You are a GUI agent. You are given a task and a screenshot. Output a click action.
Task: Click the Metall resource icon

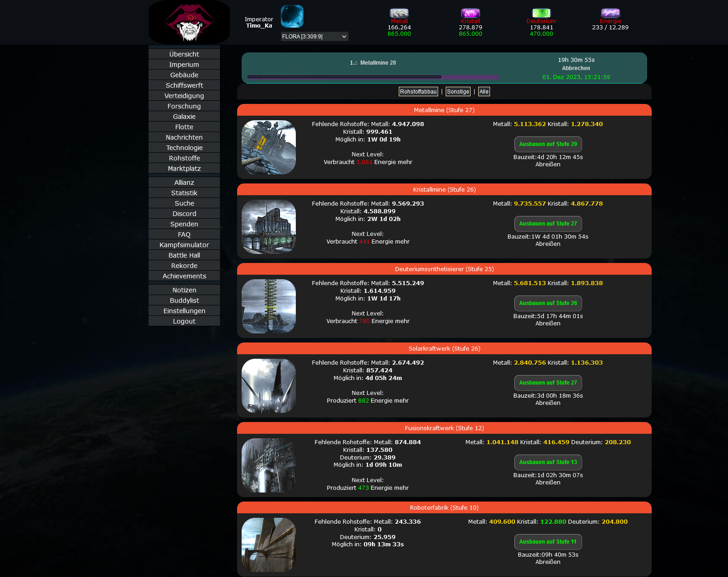coord(399,13)
